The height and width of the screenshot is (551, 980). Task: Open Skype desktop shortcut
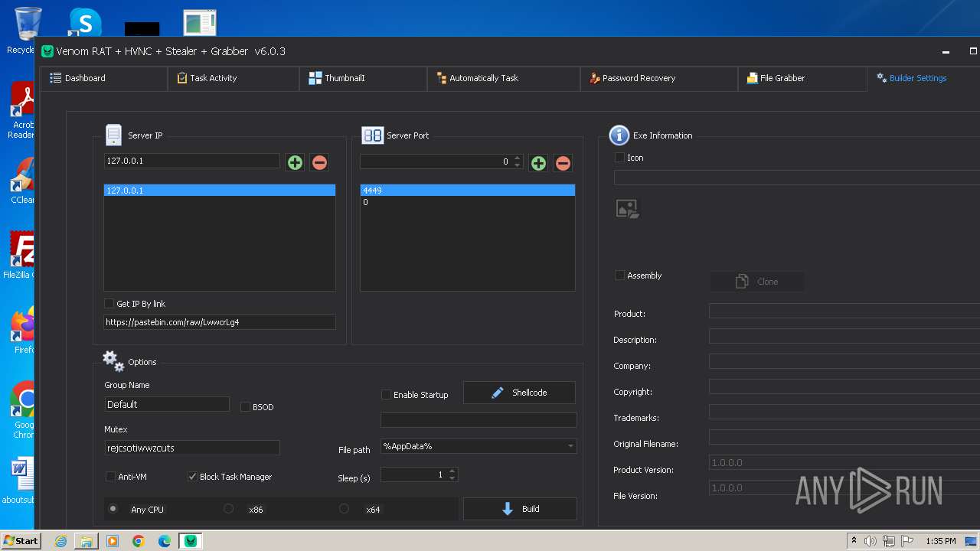[x=85, y=21]
